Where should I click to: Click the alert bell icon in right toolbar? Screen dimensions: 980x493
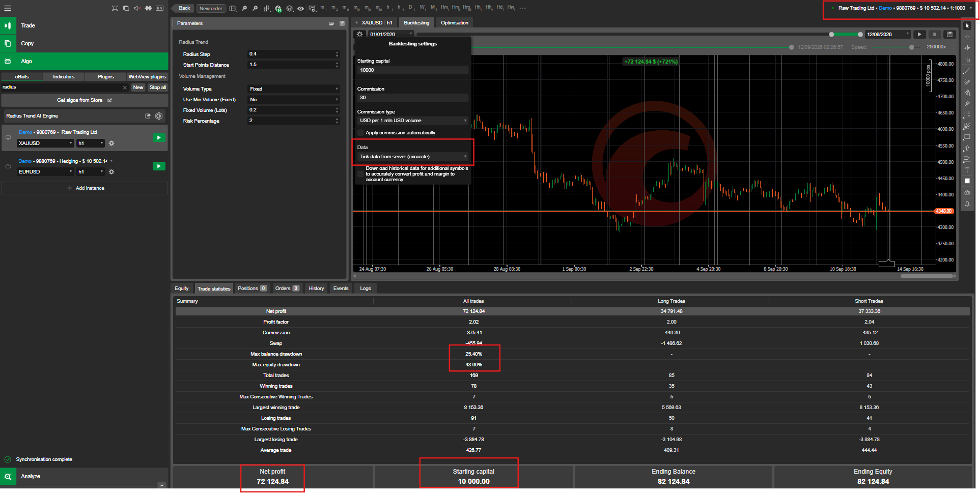click(x=967, y=204)
